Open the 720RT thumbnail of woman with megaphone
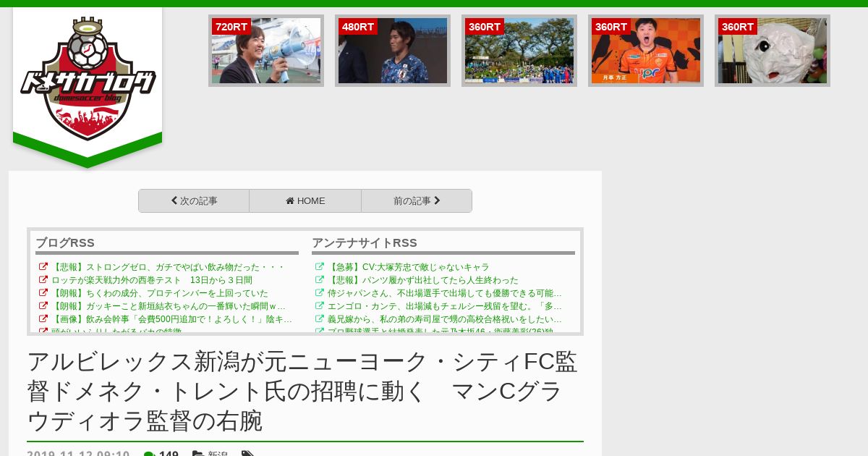This screenshot has width=868, height=456. click(x=266, y=51)
